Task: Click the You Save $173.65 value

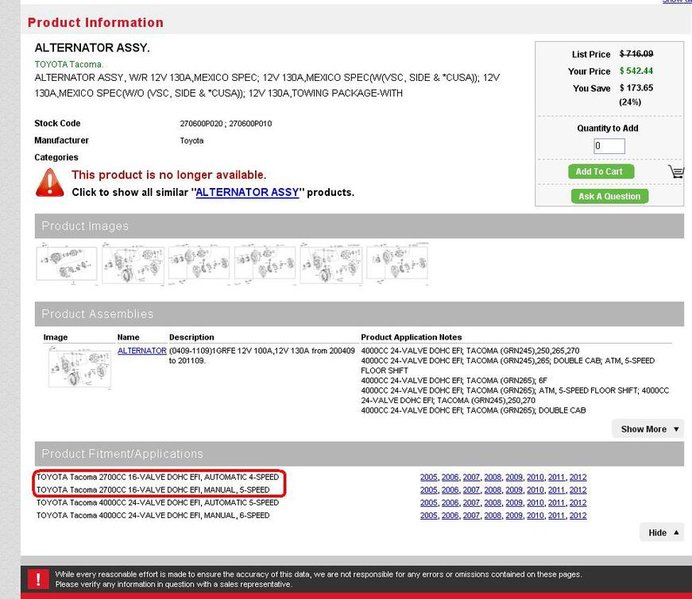Action: 636,88
